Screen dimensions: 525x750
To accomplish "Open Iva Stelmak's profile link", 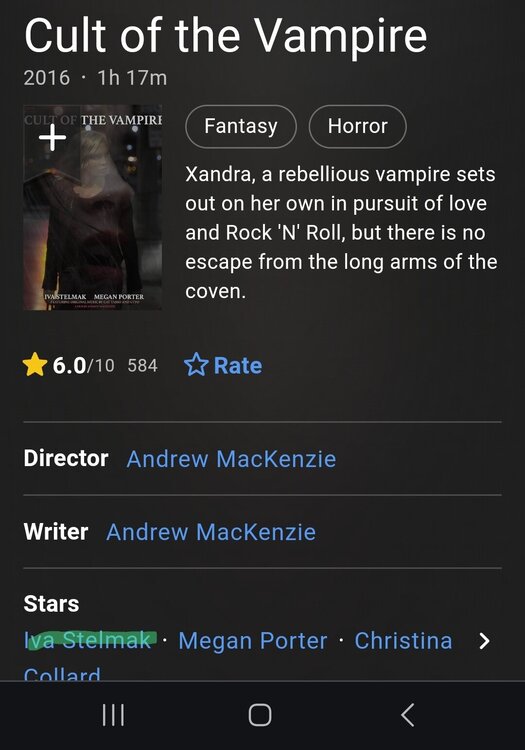I will coord(88,640).
